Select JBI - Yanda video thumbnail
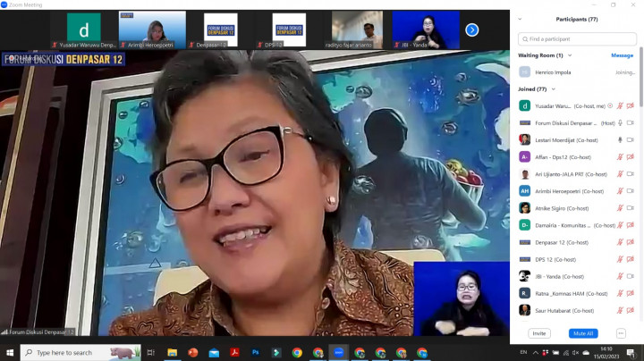644x361 pixels. click(426, 29)
